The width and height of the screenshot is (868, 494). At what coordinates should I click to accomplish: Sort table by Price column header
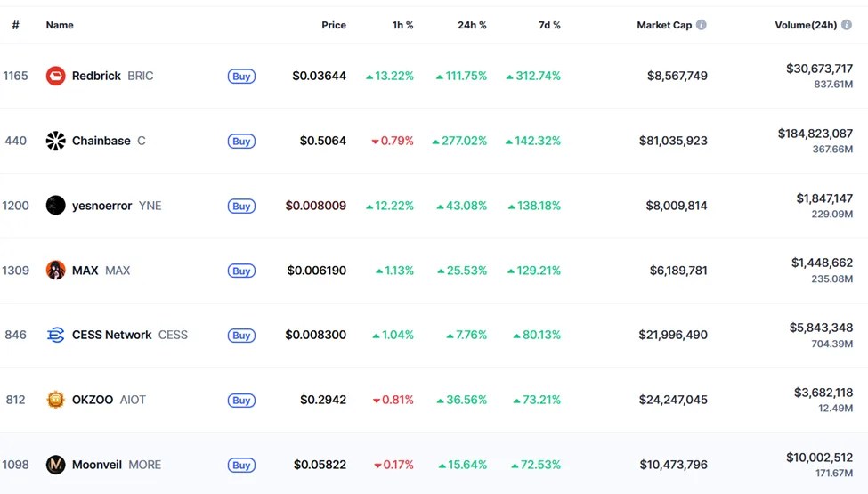(x=334, y=25)
